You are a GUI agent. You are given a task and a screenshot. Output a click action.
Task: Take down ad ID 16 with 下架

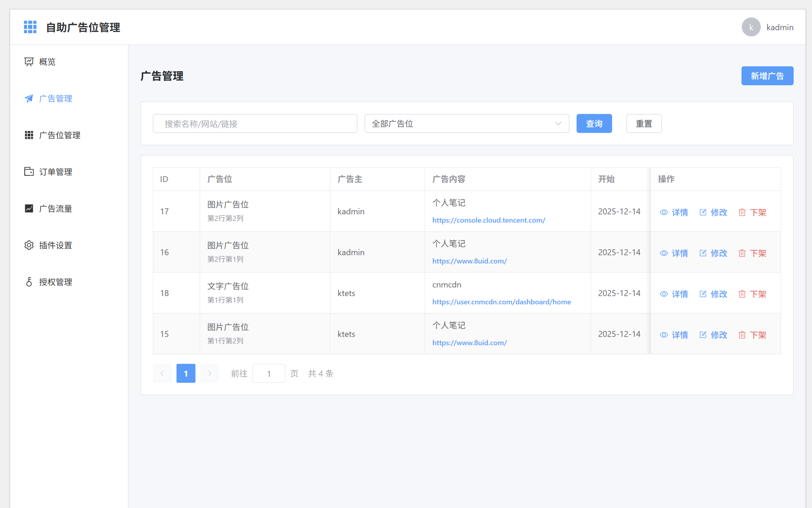pos(752,253)
